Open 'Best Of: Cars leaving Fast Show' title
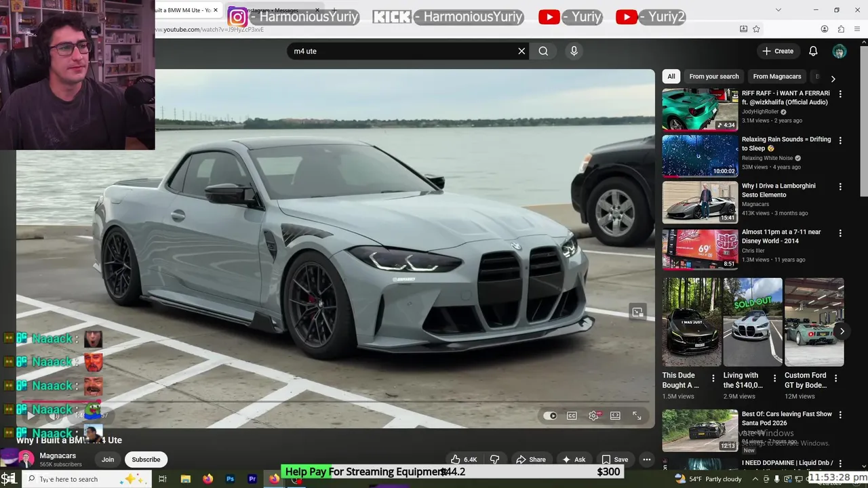Viewport: 868px width, 488px height. coord(787,418)
